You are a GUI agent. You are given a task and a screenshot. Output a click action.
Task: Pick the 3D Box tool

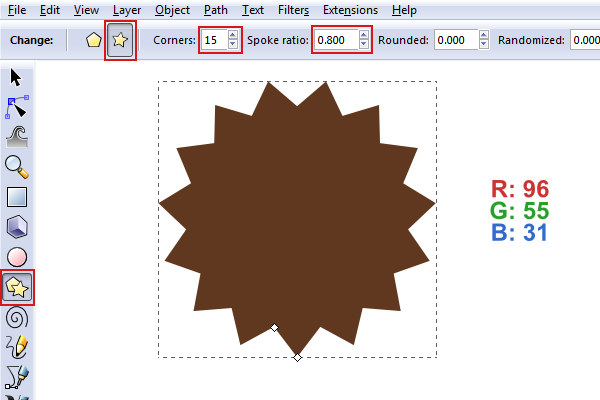click(x=18, y=227)
